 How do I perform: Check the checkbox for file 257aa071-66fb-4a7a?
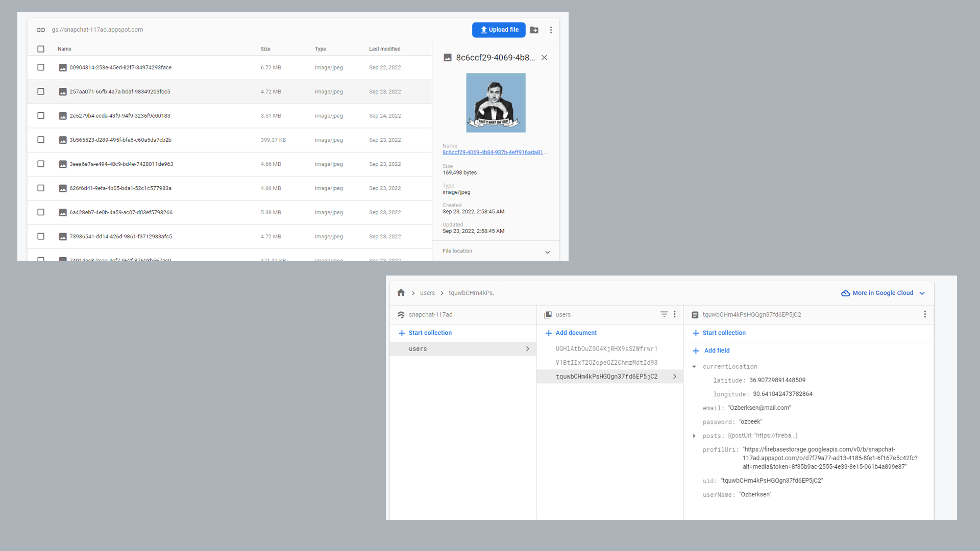pos(41,91)
